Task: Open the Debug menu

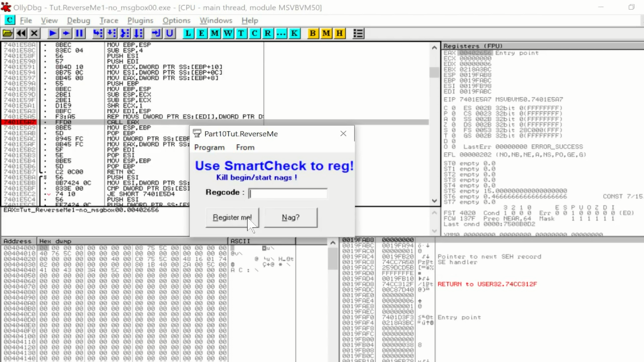Action: coord(78,20)
